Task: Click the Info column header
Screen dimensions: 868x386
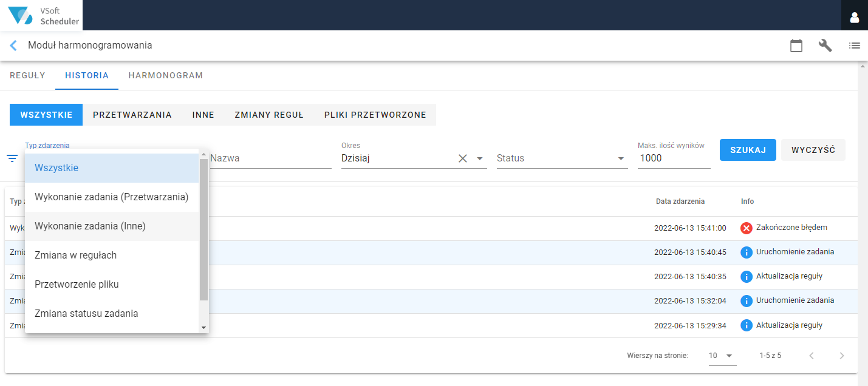Action: tap(747, 201)
